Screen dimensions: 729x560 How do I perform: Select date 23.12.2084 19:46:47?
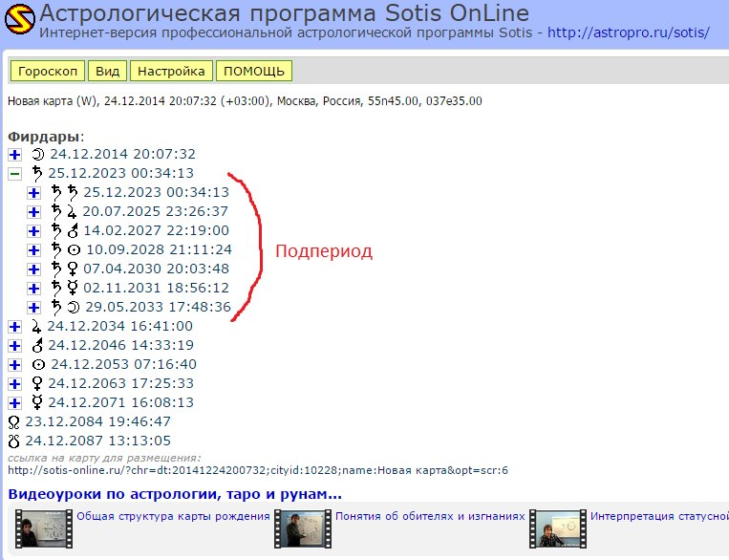[x=98, y=421]
